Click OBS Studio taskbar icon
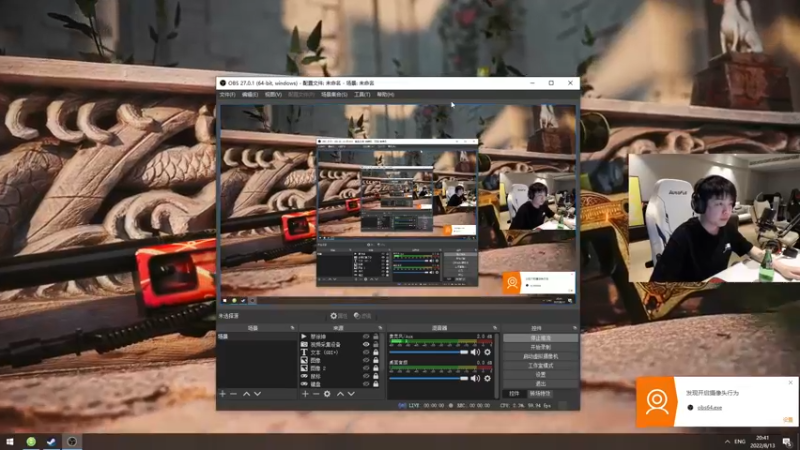 [x=72, y=442]
